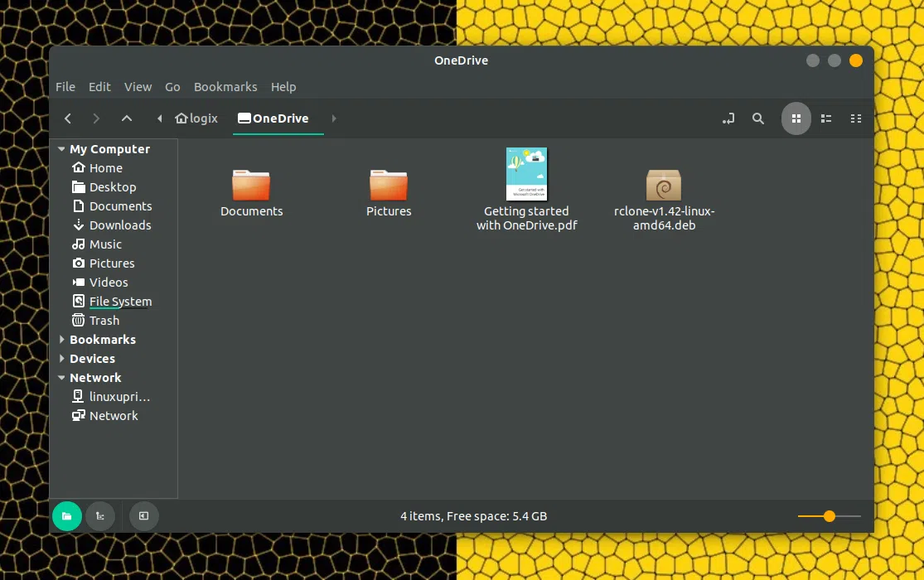The image size is (924, 580).
Task: Switch to compact view
Action: 856,118
